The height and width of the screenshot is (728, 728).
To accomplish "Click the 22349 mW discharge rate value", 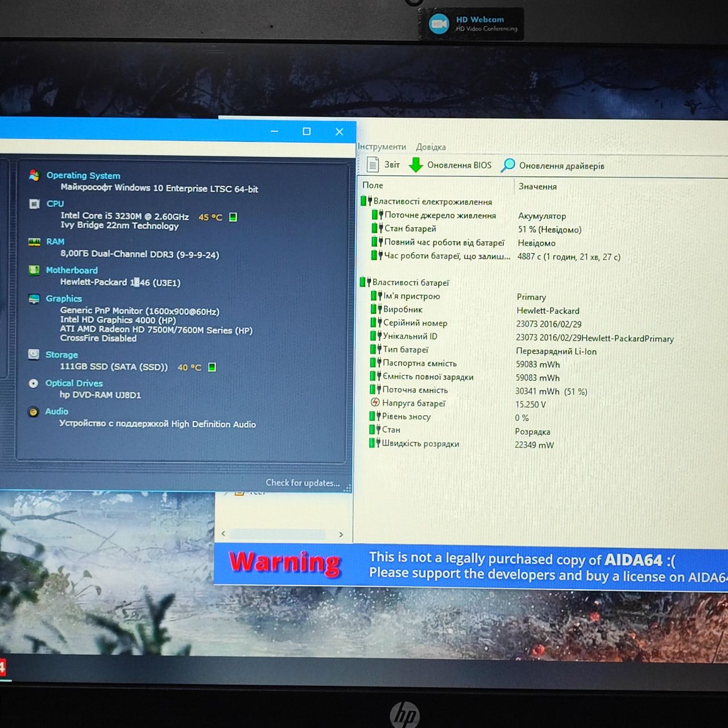I will point(534,445).
